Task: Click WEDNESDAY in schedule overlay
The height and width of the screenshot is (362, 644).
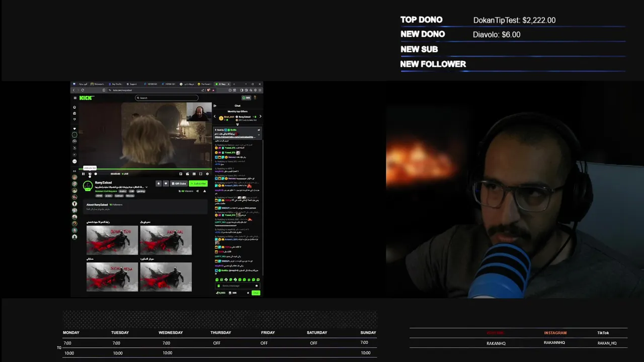Action: [x=171, y=332]
